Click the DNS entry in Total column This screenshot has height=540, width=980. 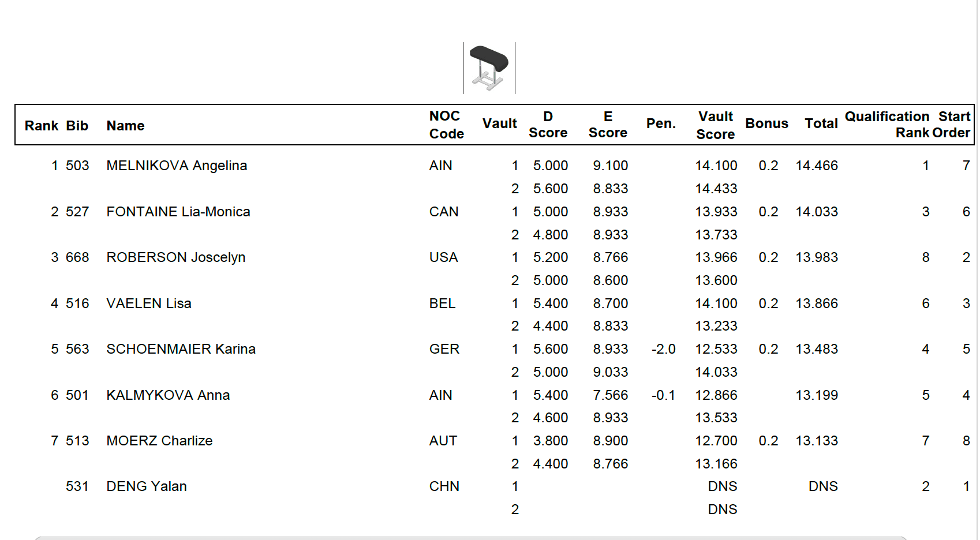[x=822, y=486]
